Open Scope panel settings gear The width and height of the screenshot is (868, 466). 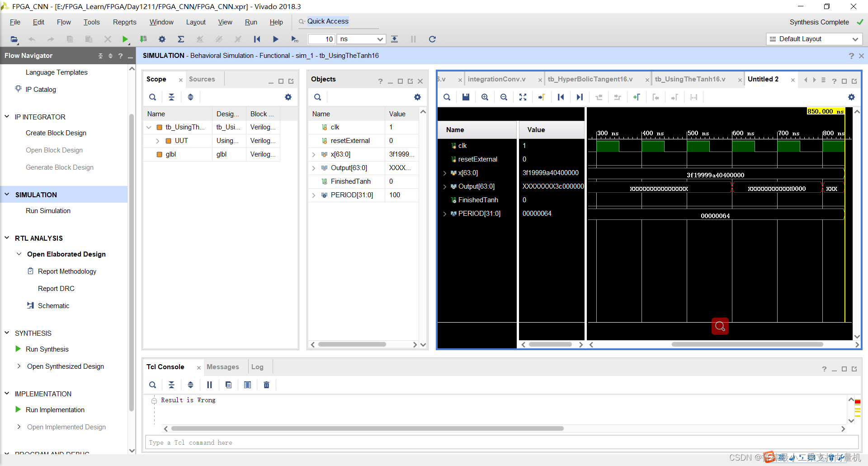pyautogui.click(x=288, y=97)
